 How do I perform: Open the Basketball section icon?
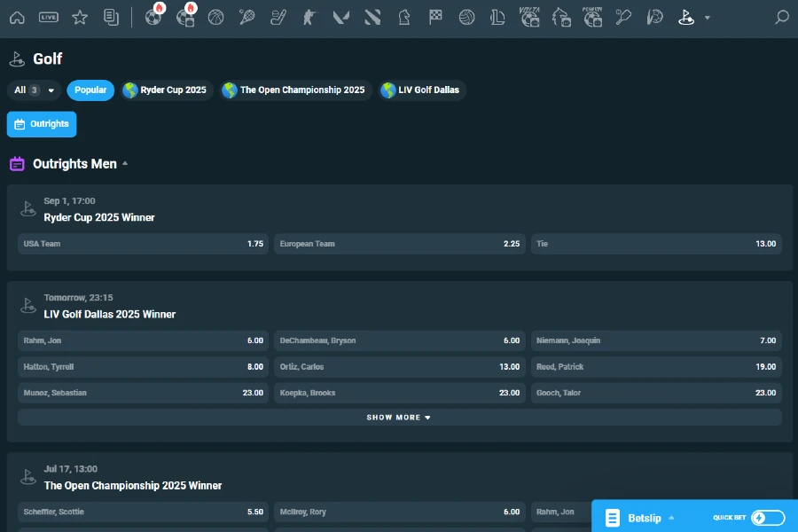tap(215, 16)
